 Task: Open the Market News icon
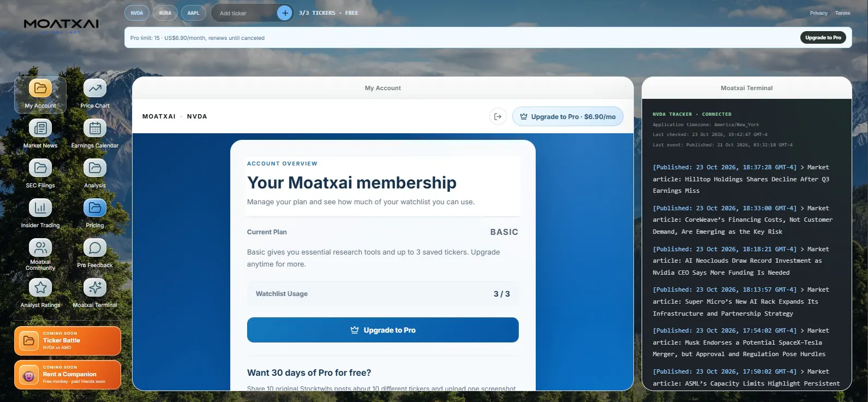pos(40,128)
